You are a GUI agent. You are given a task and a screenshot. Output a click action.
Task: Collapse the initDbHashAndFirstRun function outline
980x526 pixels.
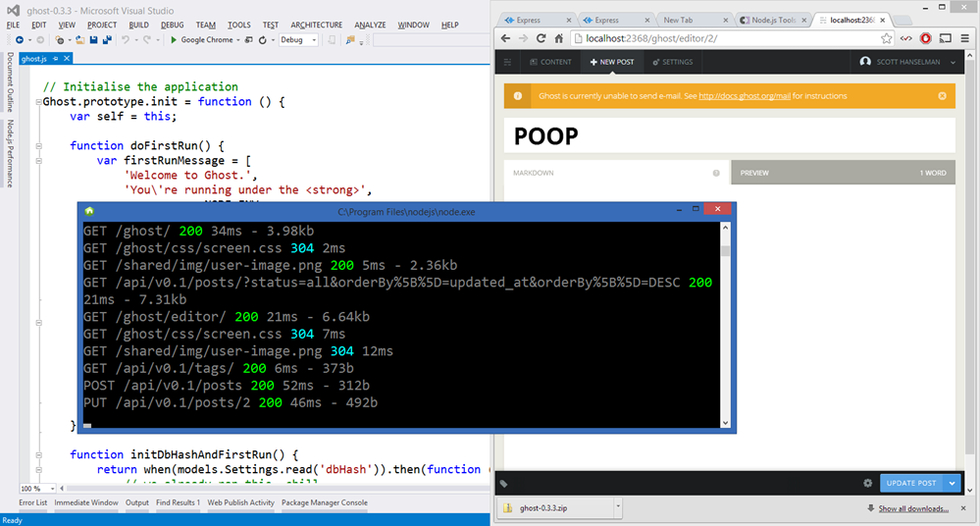point(39,455)
